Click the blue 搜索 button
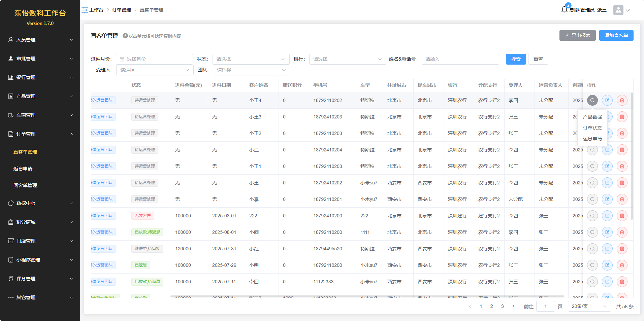Screen dimensions: 644x321 [x=516, y=59]
